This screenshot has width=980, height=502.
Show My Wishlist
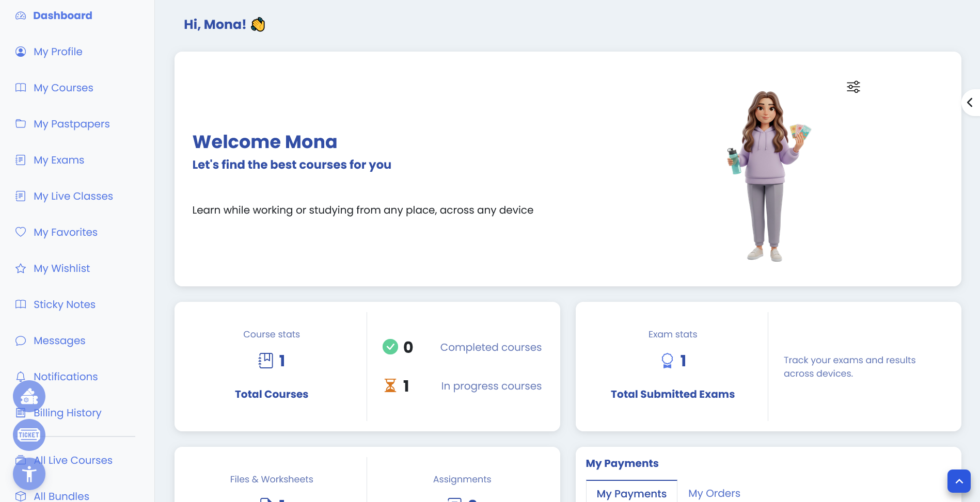click(x=61, y=268)
